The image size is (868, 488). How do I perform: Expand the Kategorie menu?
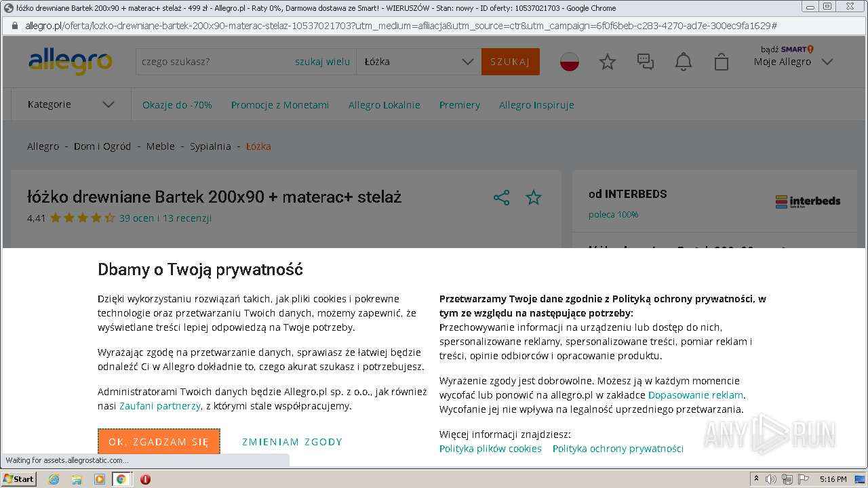(x=71, y=104)
